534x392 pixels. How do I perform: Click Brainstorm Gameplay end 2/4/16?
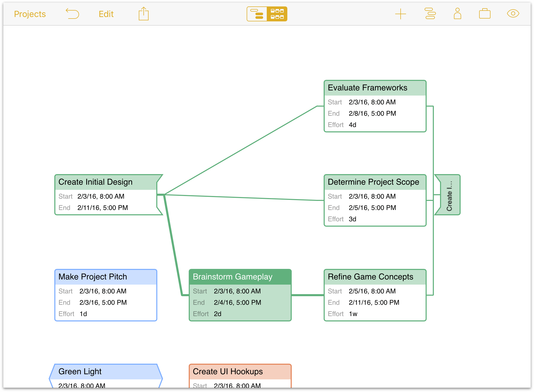[x=237, y=303]
